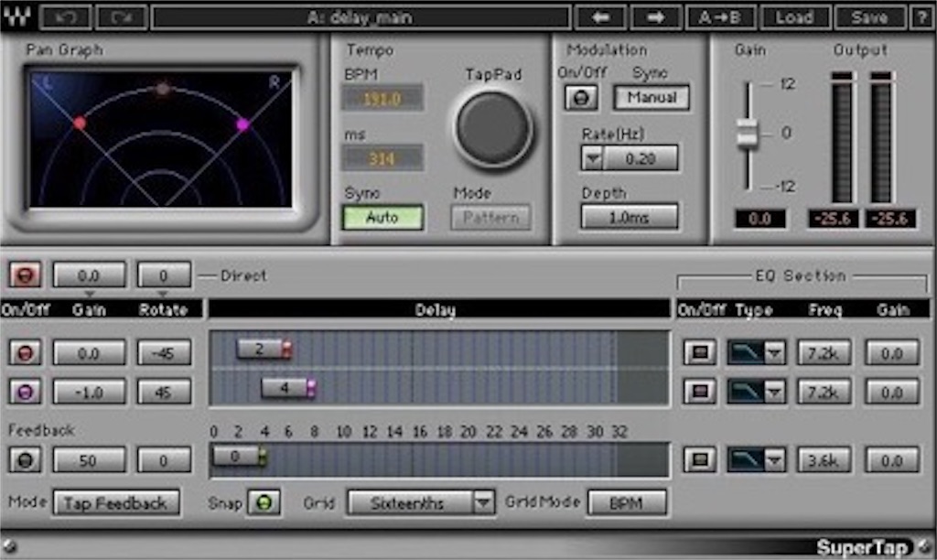The width and height of the screenshot is (937, 560).
Task: Click tap 1 EQ frequency 7.2k
Action: pos(824,352)
